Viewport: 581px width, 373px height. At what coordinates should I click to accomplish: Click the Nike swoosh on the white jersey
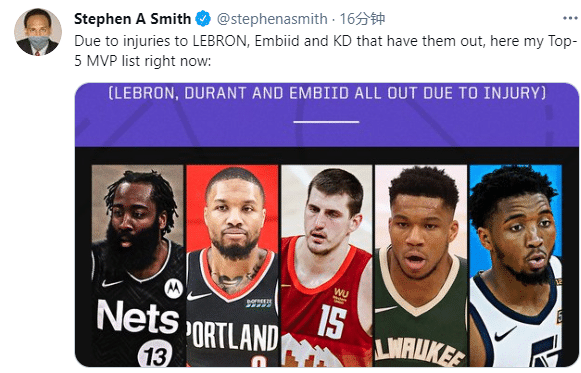pyautogui.click(x=506, y=334)
